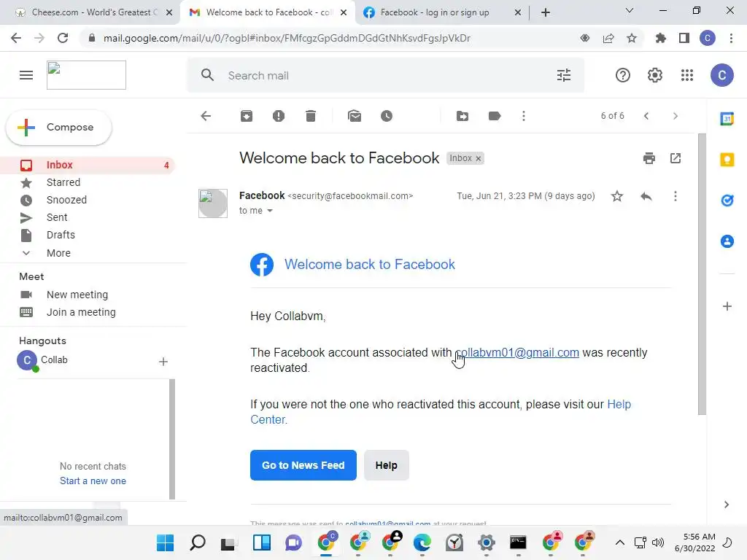Screen dimensions: 747x560
Task: Toggle the main menu hamburger
Action: click(26, 75)
